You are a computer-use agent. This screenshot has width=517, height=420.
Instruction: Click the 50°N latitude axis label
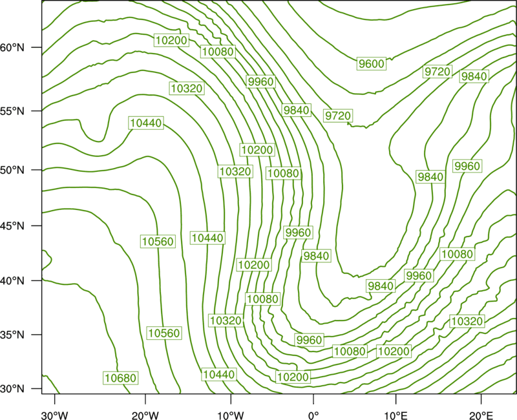point(12,170)
